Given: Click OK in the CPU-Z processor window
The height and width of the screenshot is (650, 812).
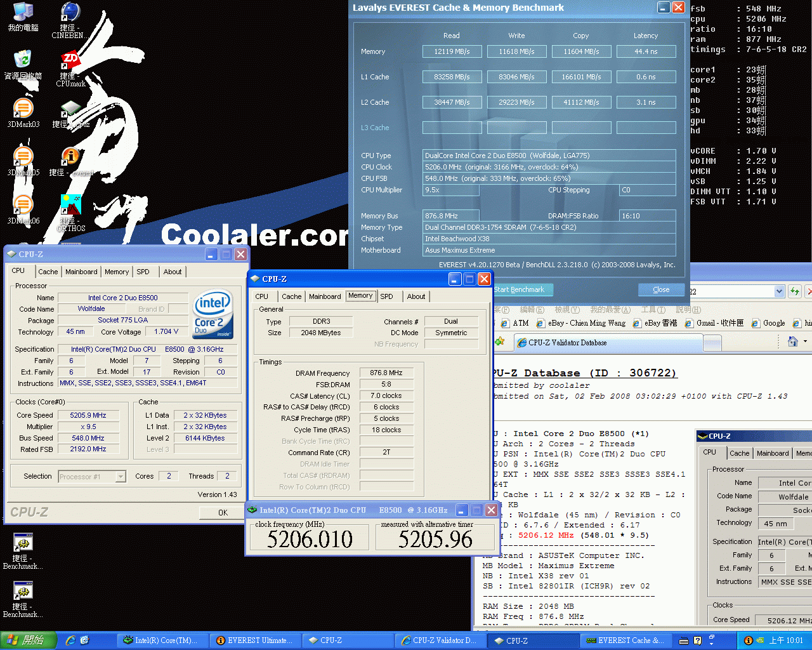Looking at the screenshot, I should 223,512.
